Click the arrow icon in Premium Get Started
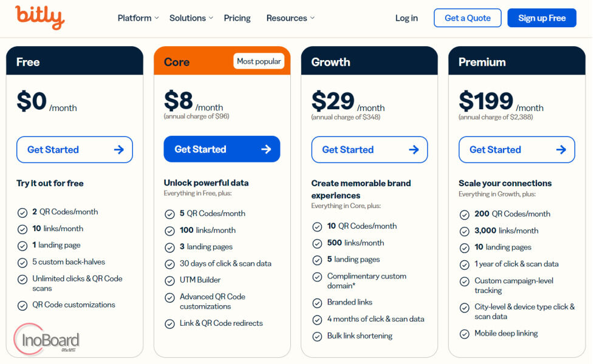 pos(561,150)
